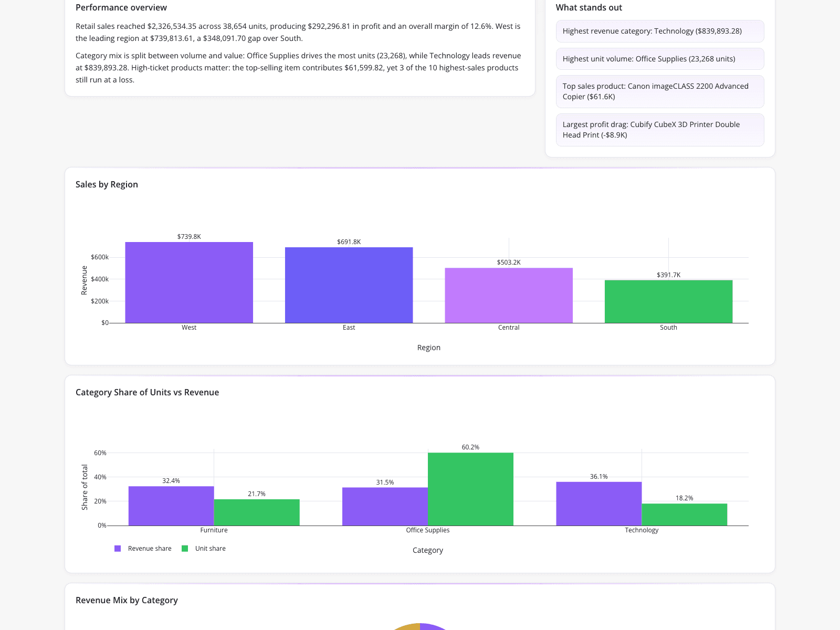This screenshot has width=840, height=630.
Task: Click the 32.4% data label
Action: (x=171, y=481)
